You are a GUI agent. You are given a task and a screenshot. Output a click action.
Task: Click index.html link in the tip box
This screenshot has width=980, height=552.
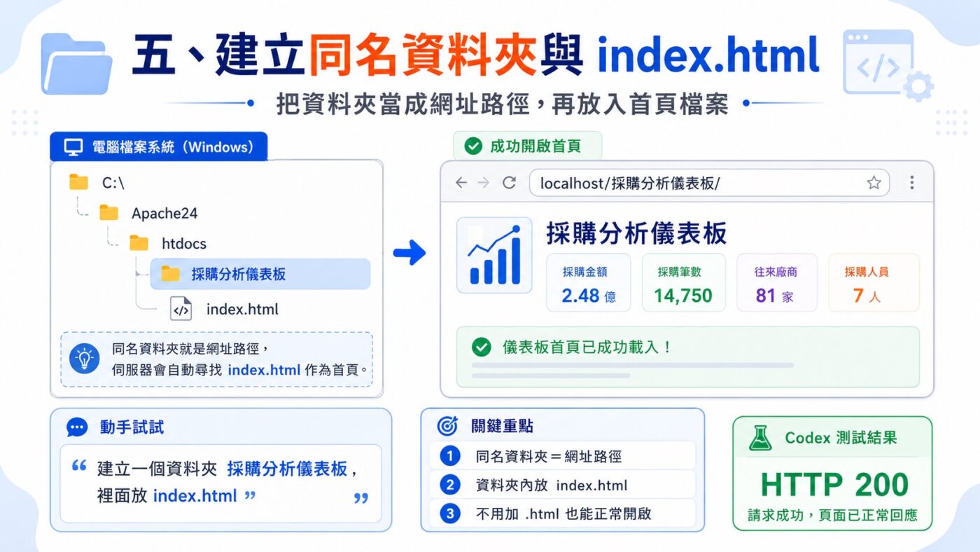click(264, 370)
